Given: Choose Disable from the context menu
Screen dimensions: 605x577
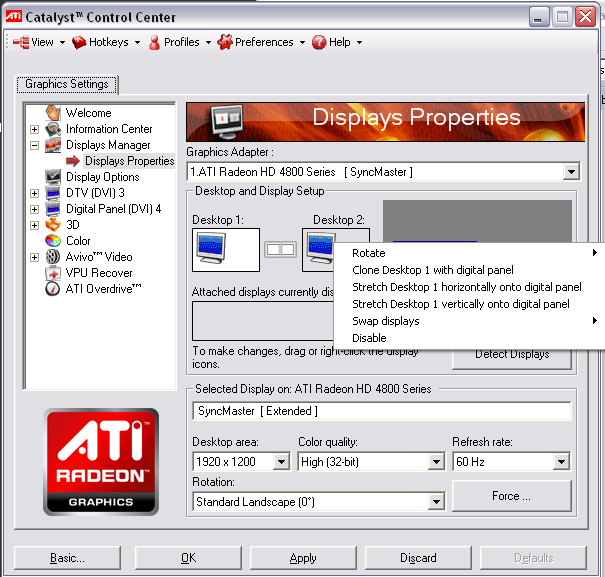Looking at the screenshot, I should pyautogui.click(x=469, y=338).
